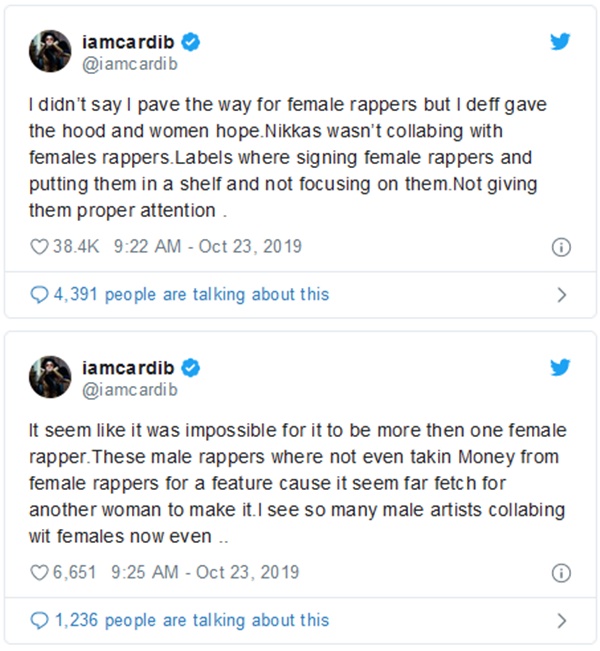Click the Twitter bird icon on second tweet
The image size is (600, 651).
click(x=561, y=368)
